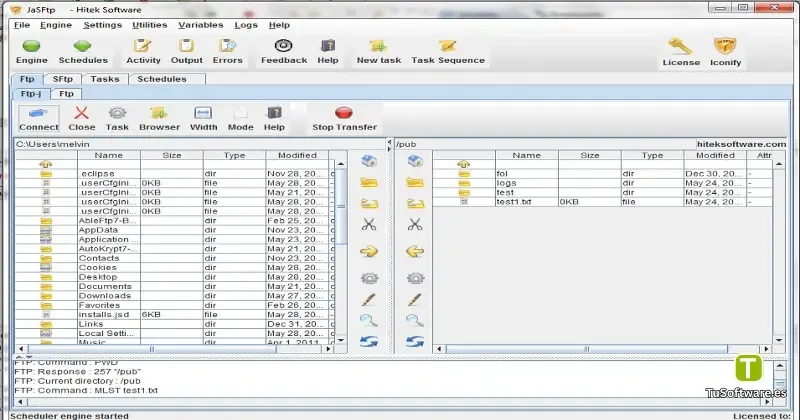The width and height of the screenshot is (800, 420).
Task: Click local pane gear icon
Action: click(369, 278)
